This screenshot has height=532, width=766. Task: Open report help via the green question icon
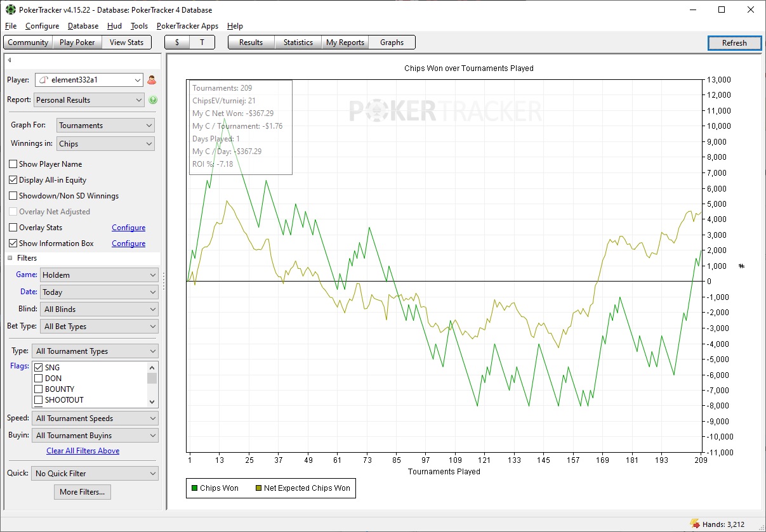coord(153,100)
